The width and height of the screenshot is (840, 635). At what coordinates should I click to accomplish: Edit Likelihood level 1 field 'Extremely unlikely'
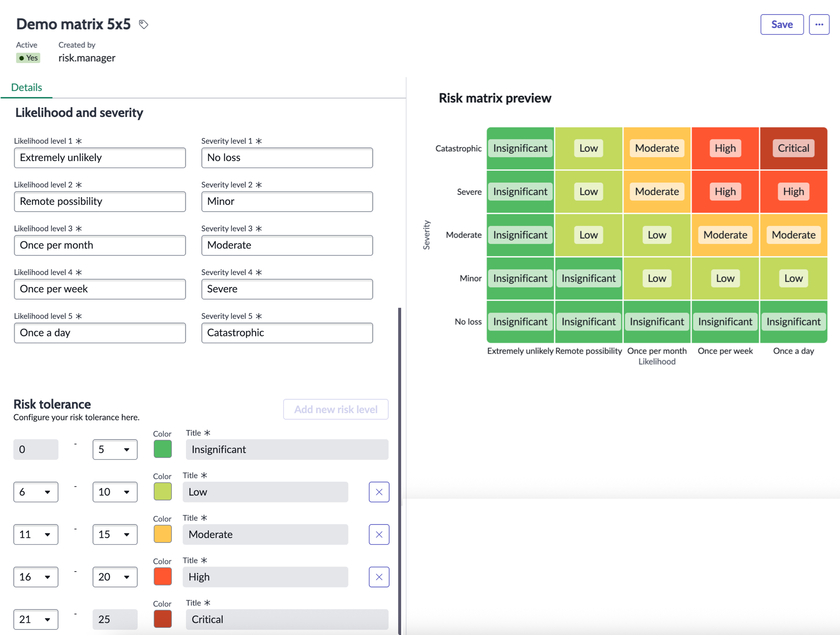pyautogui.click(x=100, y=158)
